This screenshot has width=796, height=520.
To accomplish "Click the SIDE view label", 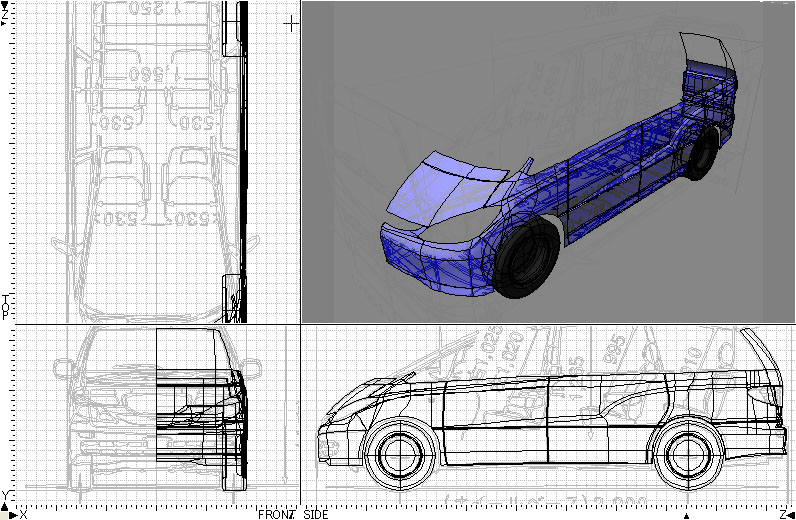I will (315, 514).
